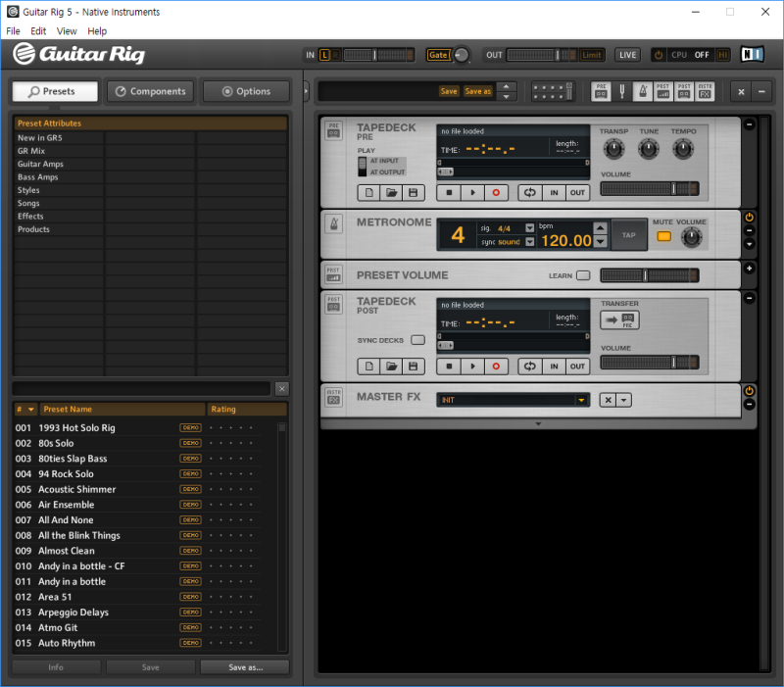Open the View menu
The width and height of the screenshot is (784, 687).
tap(66, 30)
